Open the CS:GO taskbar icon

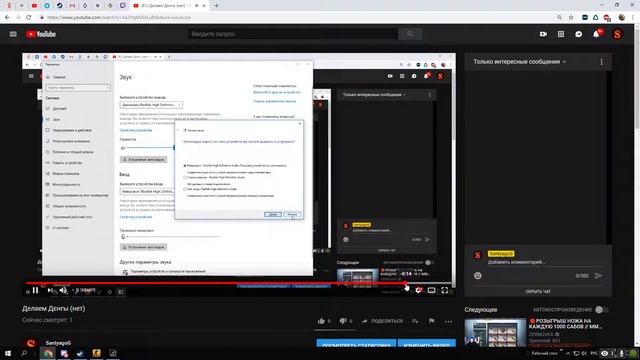pos(96,353)
